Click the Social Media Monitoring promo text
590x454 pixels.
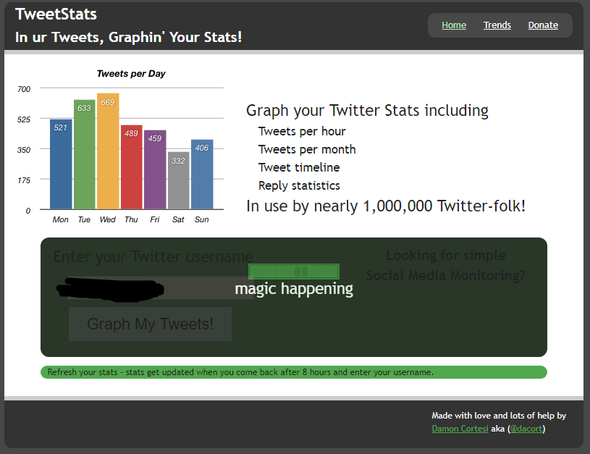pos(446,265)
